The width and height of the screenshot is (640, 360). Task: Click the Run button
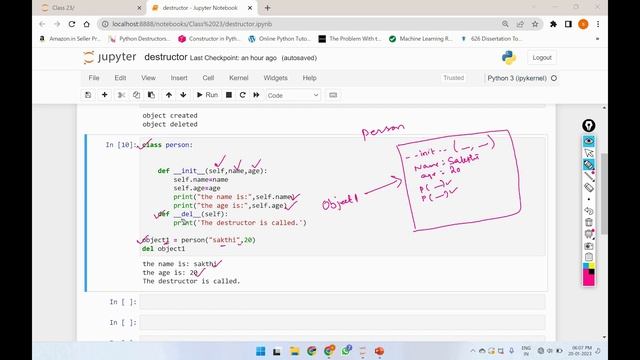tap(207, 95)
